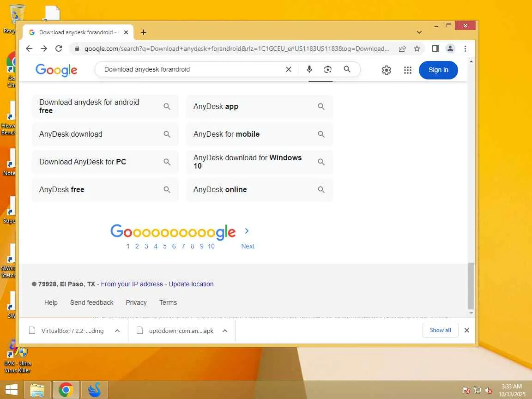Search Download AnyDesk for PC
The width and height of the screenshot is (532, 399).
pos(105,162)
